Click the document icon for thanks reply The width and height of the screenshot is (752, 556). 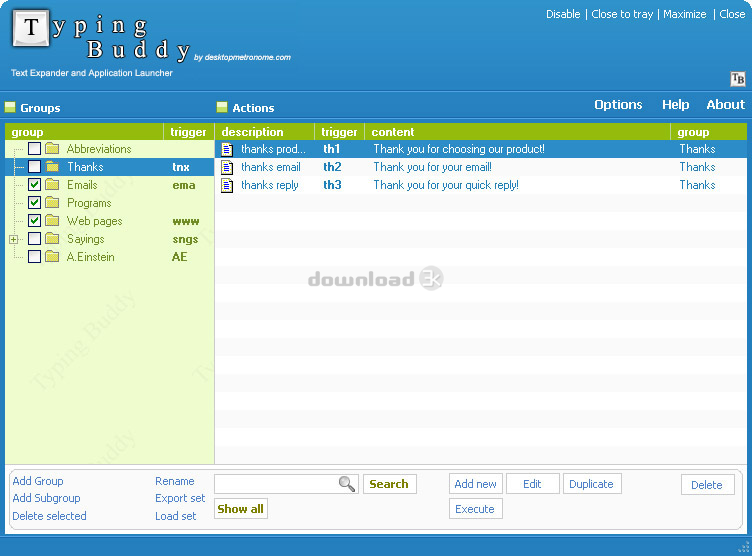tap(227, 185)
